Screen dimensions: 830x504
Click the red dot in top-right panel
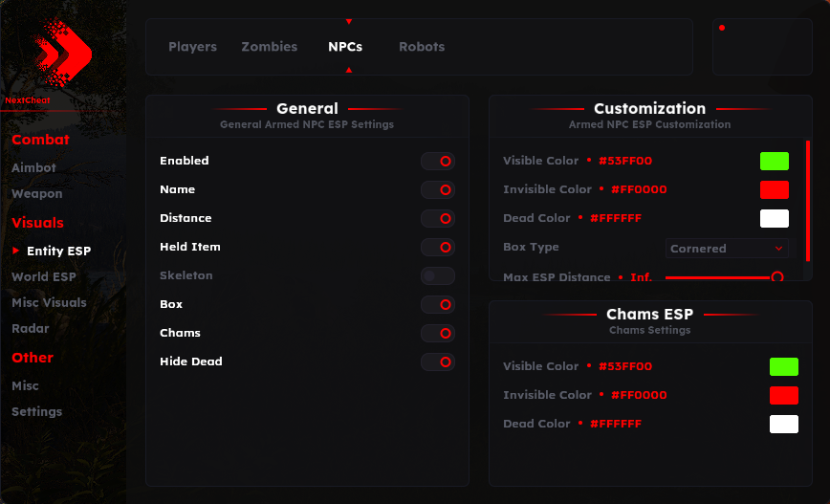click(722, 28)
